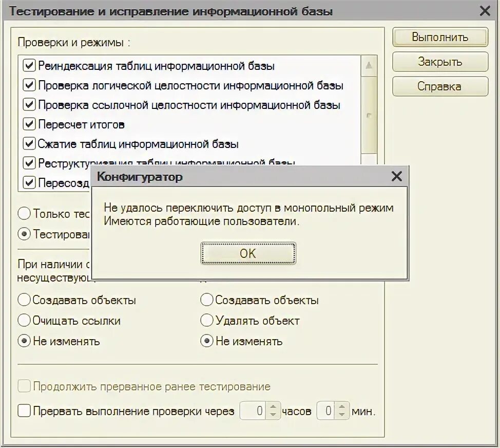The height and width of the screenshot is (448, 500).
Task: Confirm the Конфигуратор message with OK
Action: (x=248, y=253)
